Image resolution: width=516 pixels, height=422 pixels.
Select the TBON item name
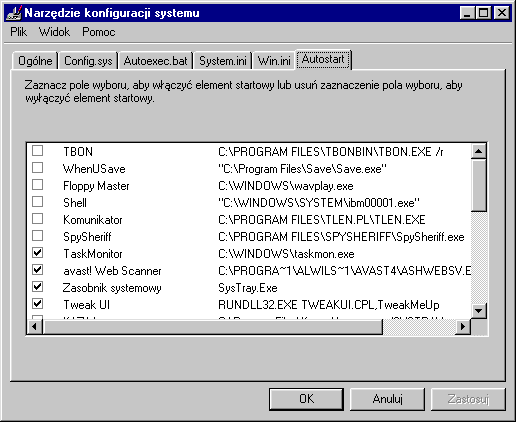[x=78, y=152]
